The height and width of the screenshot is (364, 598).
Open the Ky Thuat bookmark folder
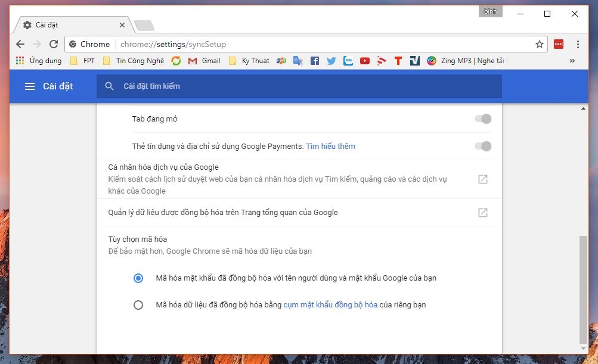pos(249,61)
